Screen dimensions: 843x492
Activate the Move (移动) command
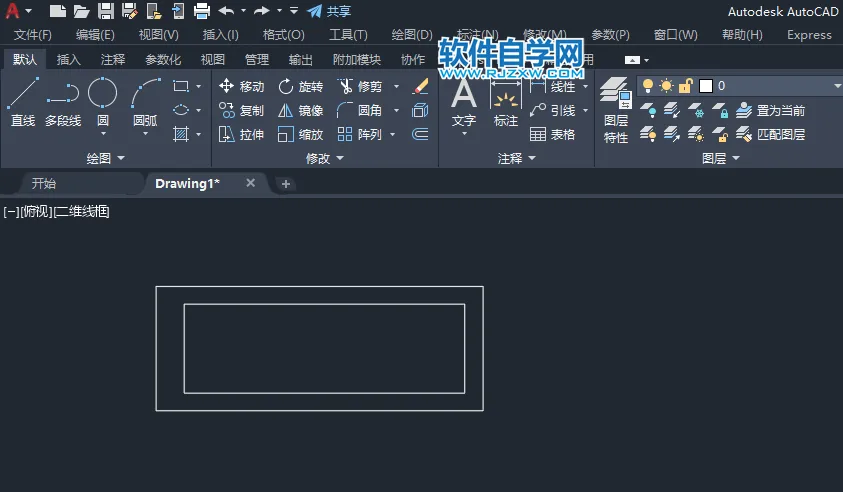(x=241, y=86)
